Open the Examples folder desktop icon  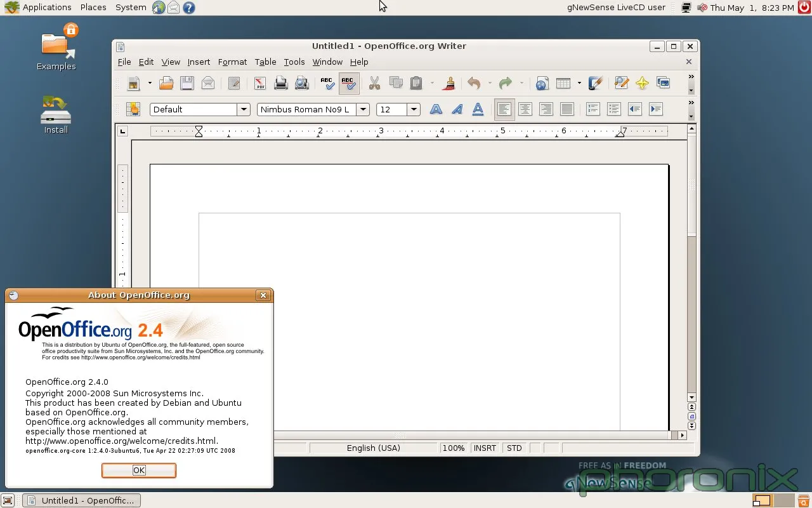[x=56, y=48]
